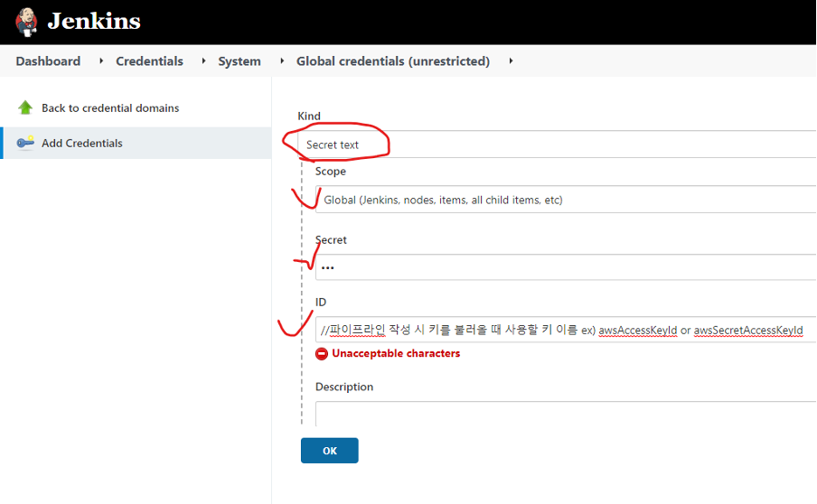The width and height of the screenshot is (817, 504).
Task: Click the Jenkins title text in header
Action: tap(94, 22)
